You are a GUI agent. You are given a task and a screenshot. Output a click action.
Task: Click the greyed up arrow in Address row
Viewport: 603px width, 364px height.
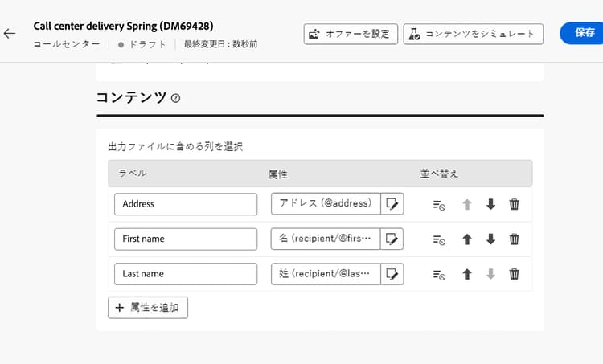pyautogui.click(x=467, y=204)
